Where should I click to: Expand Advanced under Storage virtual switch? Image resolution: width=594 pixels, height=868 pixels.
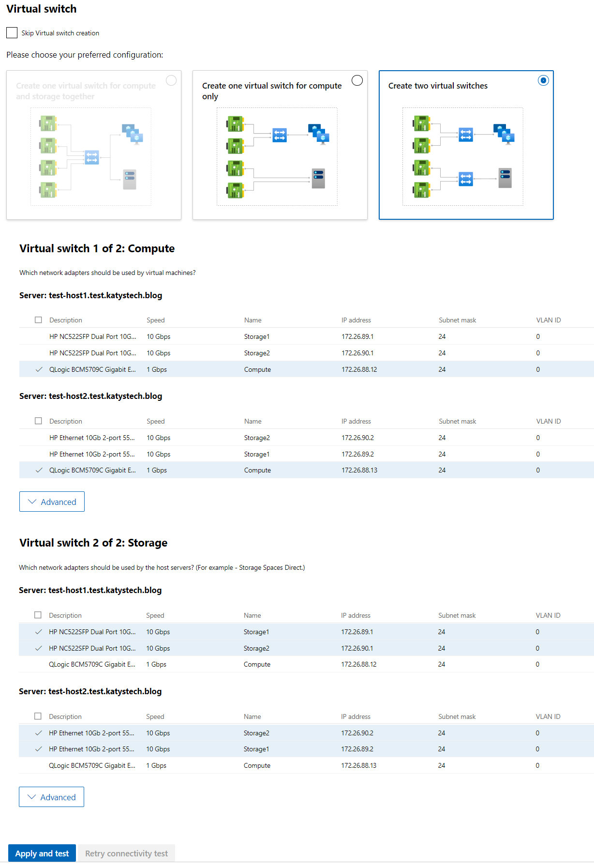pos(51,797)
